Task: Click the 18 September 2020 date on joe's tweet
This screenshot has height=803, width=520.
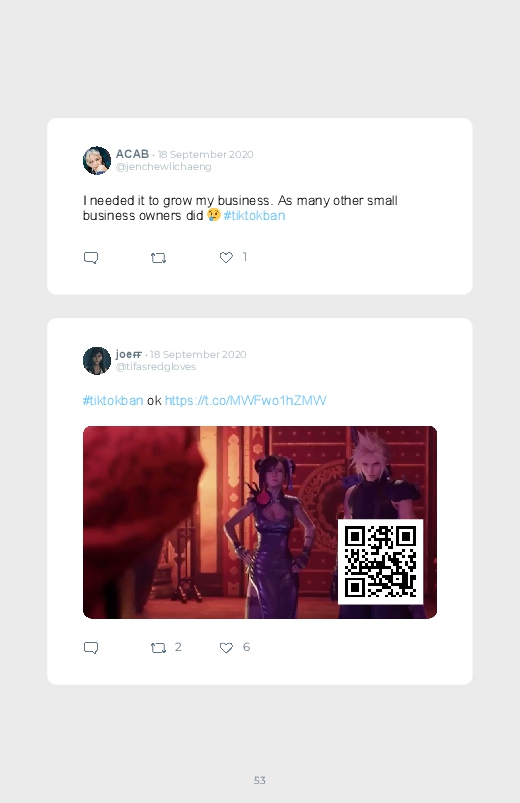Action: (x=198, y=354)
